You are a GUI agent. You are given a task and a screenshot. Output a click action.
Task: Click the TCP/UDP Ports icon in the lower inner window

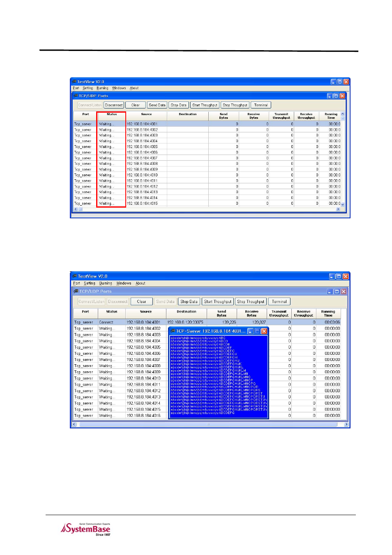point(76,291)
